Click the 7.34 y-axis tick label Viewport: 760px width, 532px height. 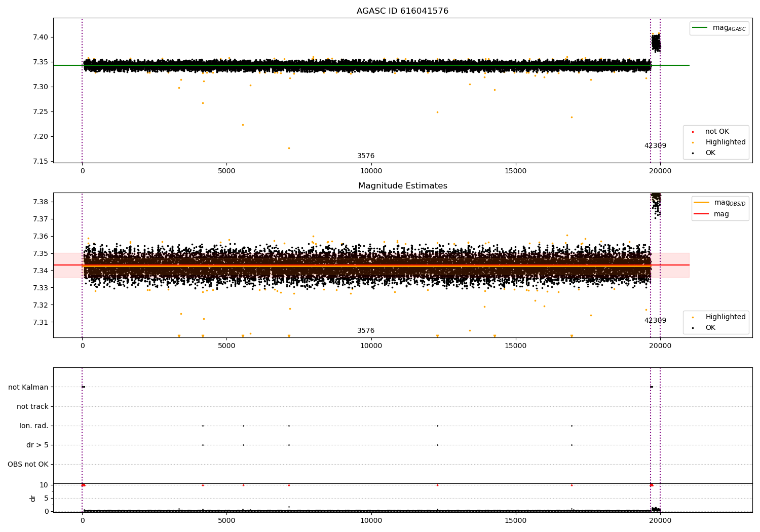(41, 271)
